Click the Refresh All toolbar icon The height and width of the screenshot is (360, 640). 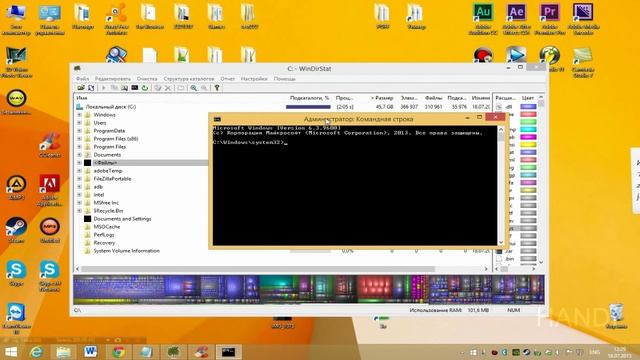point(91,88)
